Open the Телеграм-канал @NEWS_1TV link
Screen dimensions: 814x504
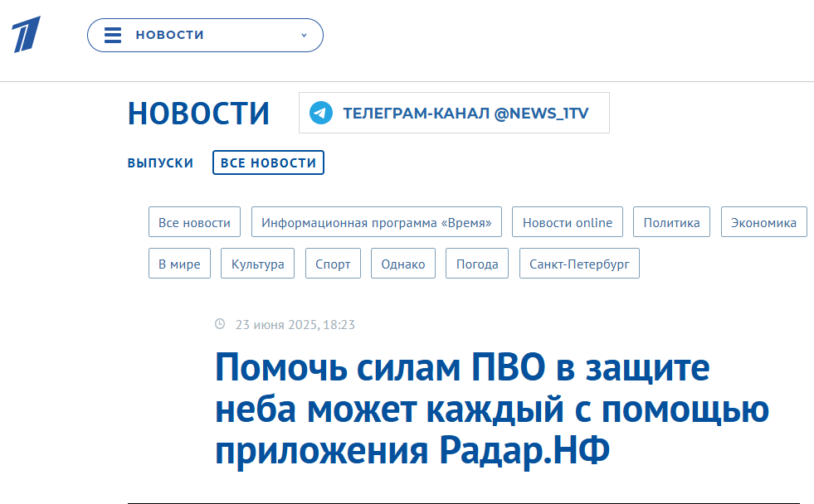coord(454,113)
